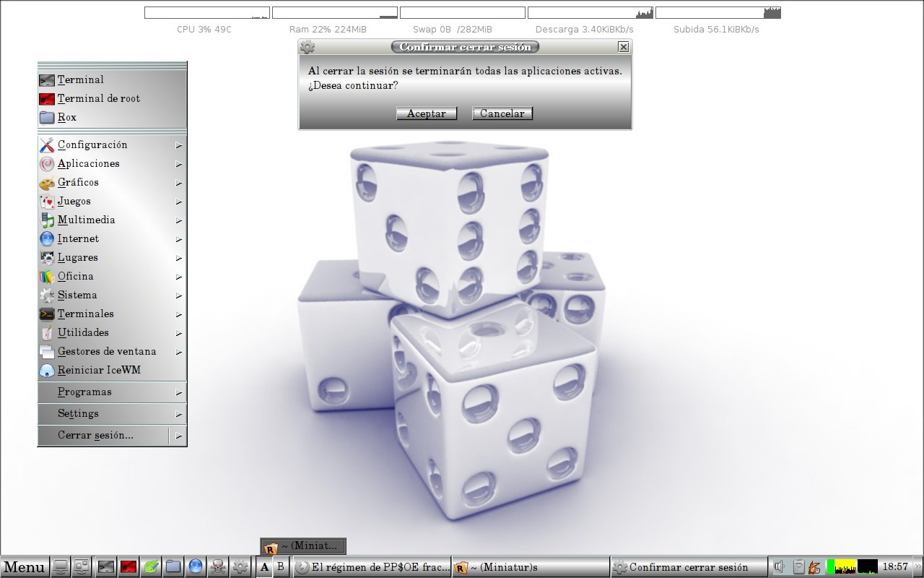
Task: Click the Reiniciar IceWM icon
Action: click(47, 371)
